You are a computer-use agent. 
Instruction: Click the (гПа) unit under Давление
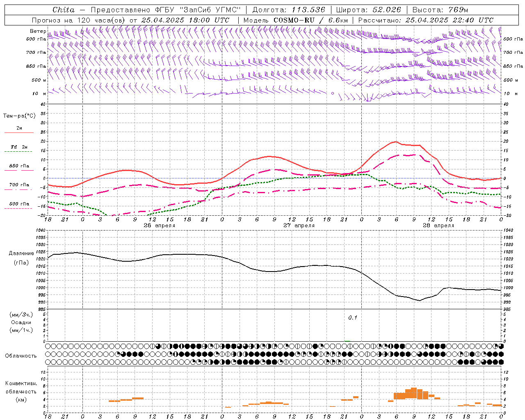(x=21, y=262)
